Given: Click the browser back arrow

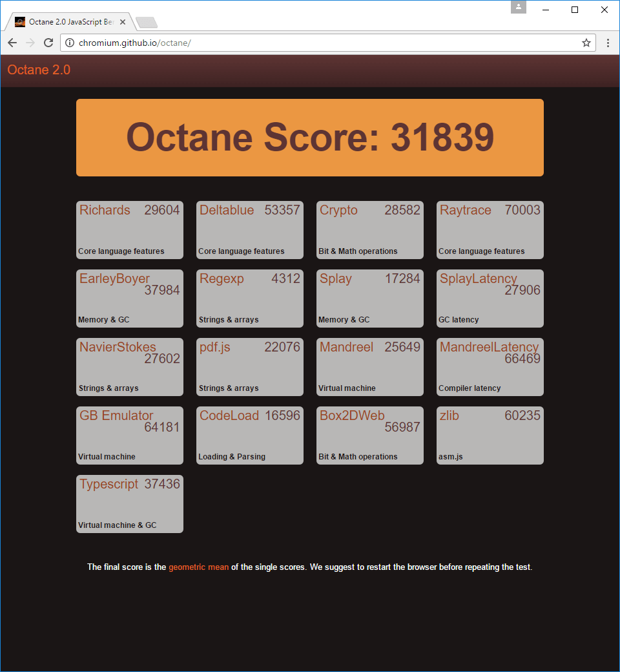Looking at the screenshot, I should point(12,43).
